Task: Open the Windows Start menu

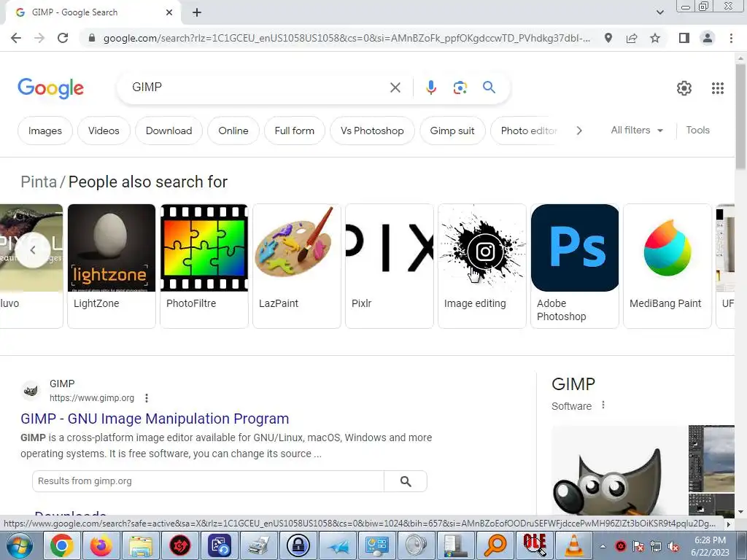Action: (x=20, y=545)
